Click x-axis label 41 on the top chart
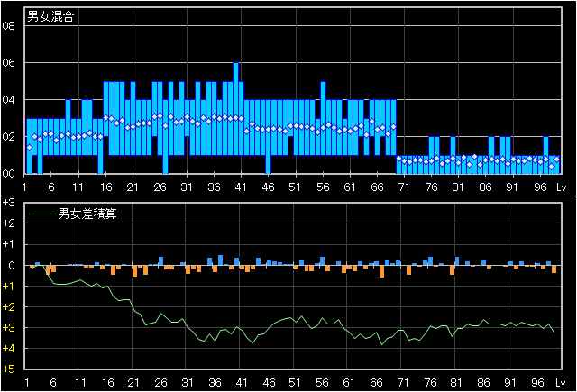The height and width of the screenshot is (392, 577). 241,187
